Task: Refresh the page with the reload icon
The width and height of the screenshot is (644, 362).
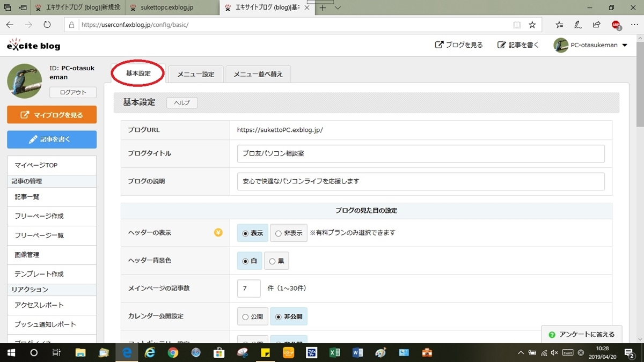Action: (47, 25)
